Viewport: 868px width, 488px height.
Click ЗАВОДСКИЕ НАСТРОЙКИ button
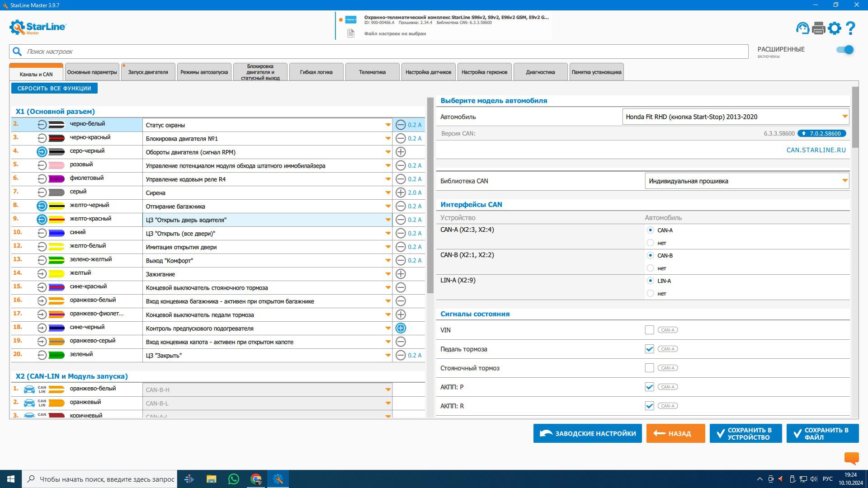[587, 433]
